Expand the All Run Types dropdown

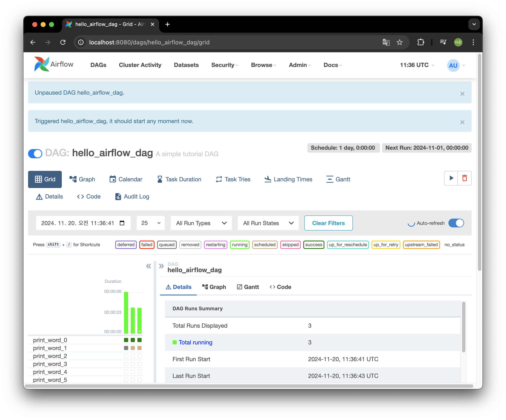point(201,223)
